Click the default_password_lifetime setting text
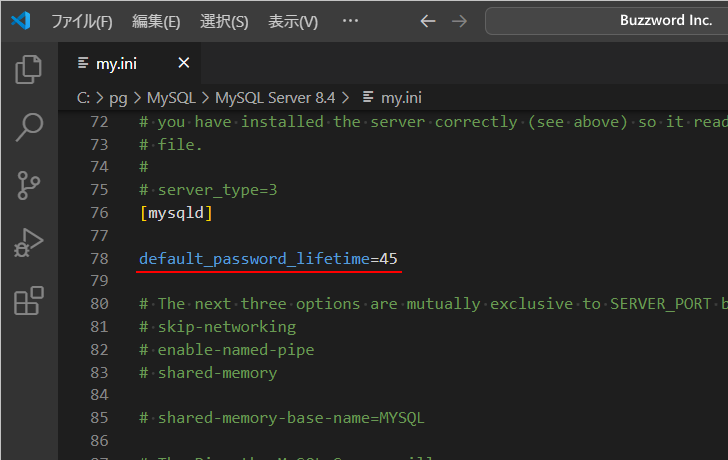The image size is (728, 460). coord(254,259)
